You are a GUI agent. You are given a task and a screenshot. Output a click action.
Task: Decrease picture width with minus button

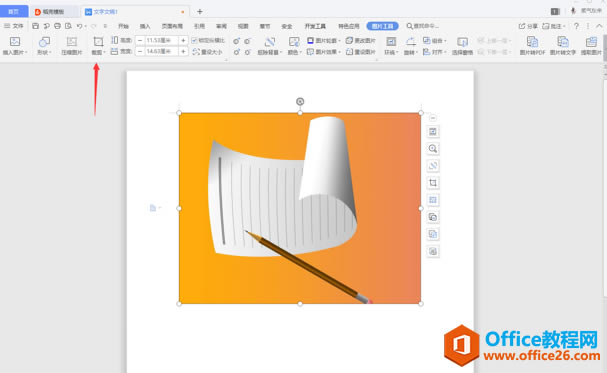pyautogui.click(x=140, y=51)
